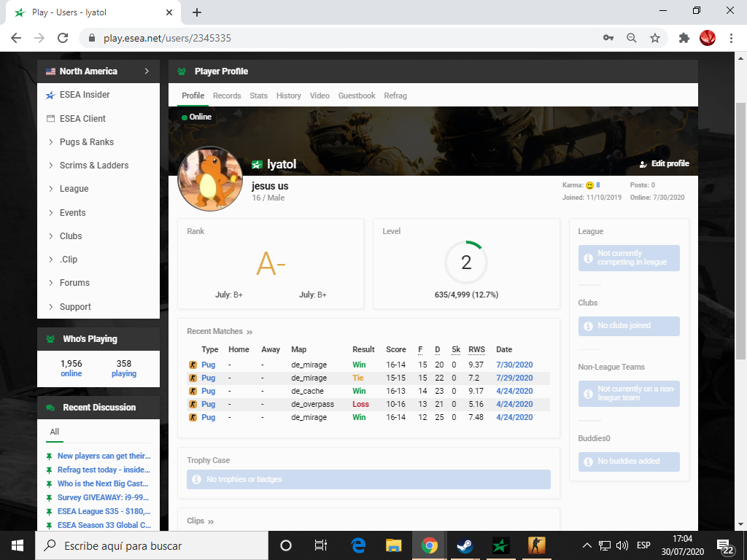This screenshot has height=560, width=747.
Task: Click the Player Profile group icon
Action: (x=182, y=71)
